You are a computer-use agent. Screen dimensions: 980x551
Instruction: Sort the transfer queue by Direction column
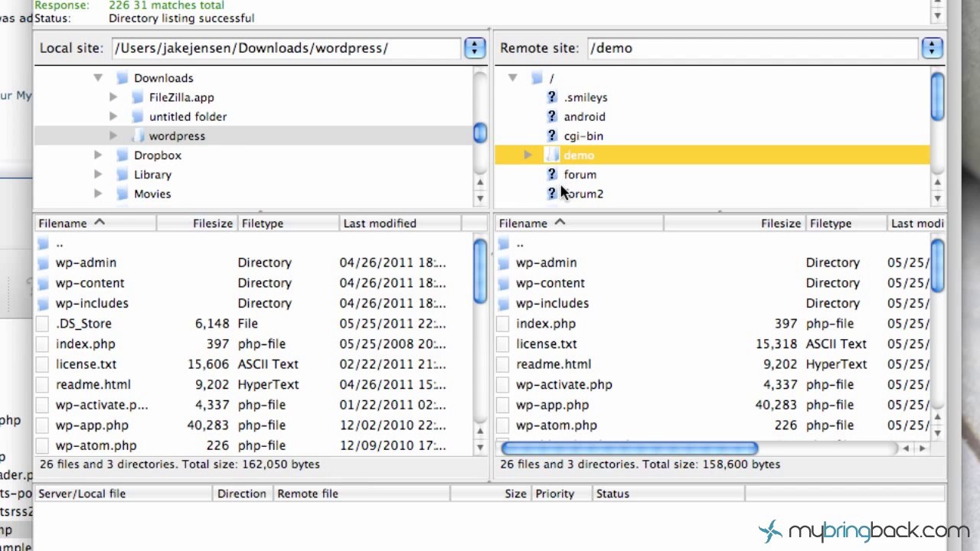tap(242, 494)
